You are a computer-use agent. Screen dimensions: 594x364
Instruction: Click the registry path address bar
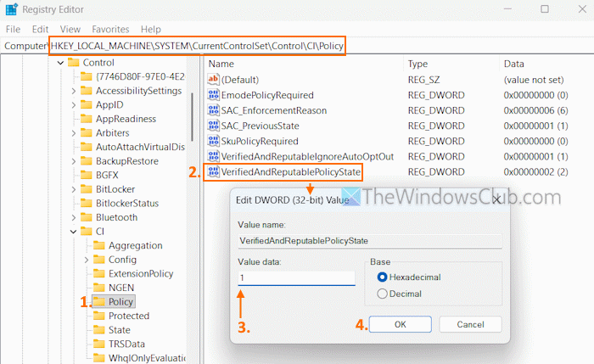tap(197, 46)
